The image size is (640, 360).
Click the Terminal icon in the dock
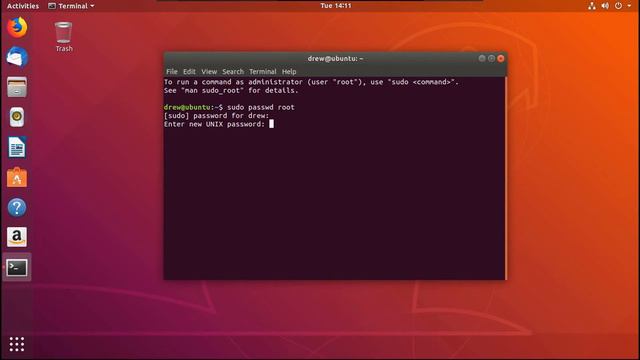point(17,267)
